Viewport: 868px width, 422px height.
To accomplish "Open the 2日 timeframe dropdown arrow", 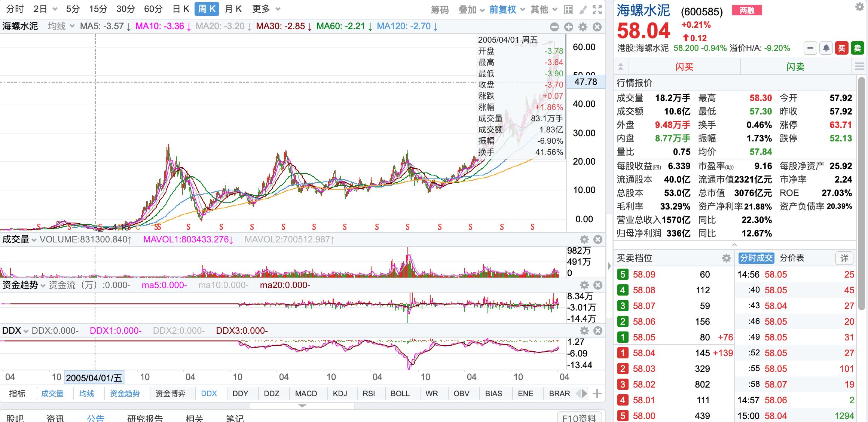I will (54, 9).
